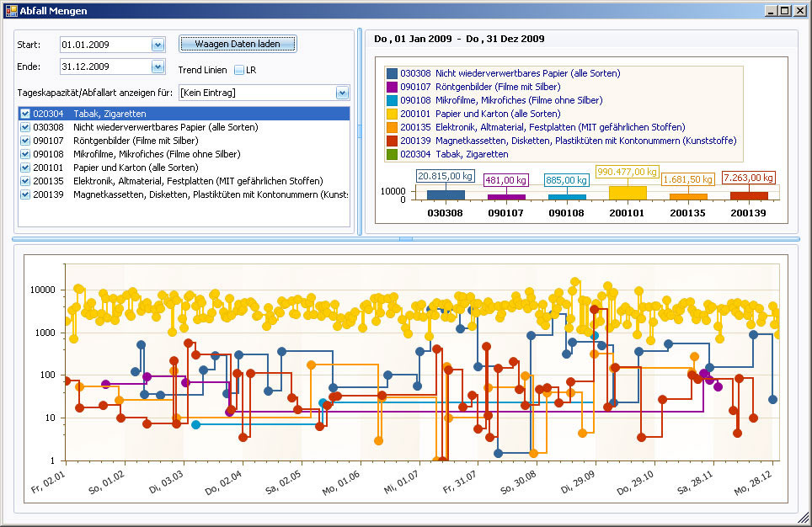Toggle the LR trend lines checkbox
The height and width of the screenshot is (527, 812).
(x=239, y=70)
